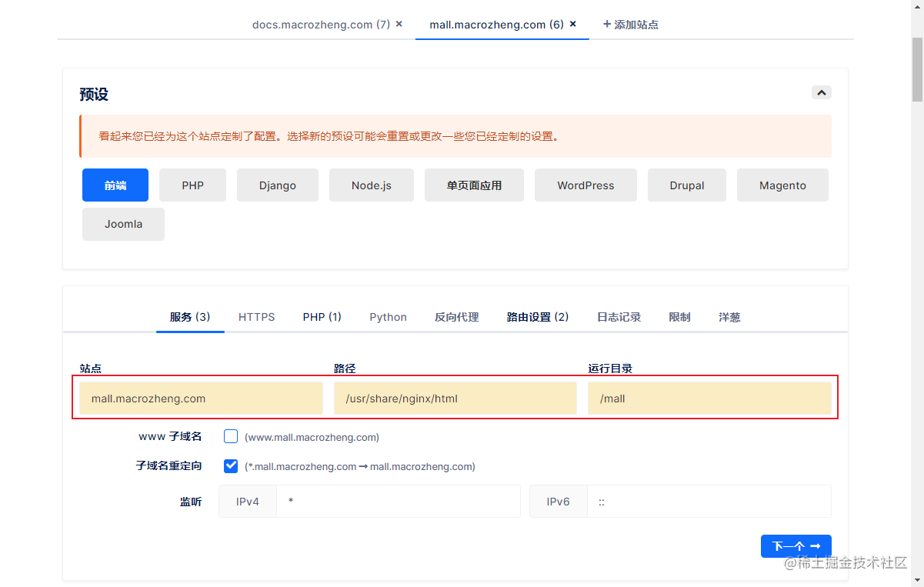Click 添加站点 to add a site
The width and height of the screenshot is (924, 587).
pyautogui.click(x=630, y=25)
